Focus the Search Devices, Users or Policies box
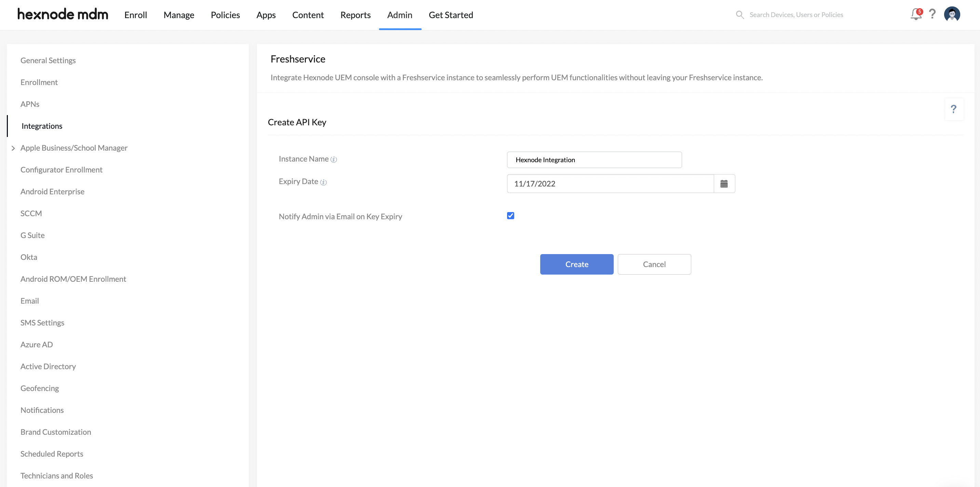Viewport: 980px width, 487px height. [x=796, y=15]
